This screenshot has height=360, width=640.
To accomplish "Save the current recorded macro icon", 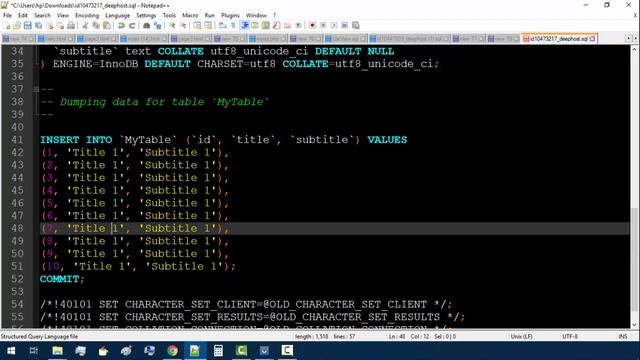I will point(356,25).
